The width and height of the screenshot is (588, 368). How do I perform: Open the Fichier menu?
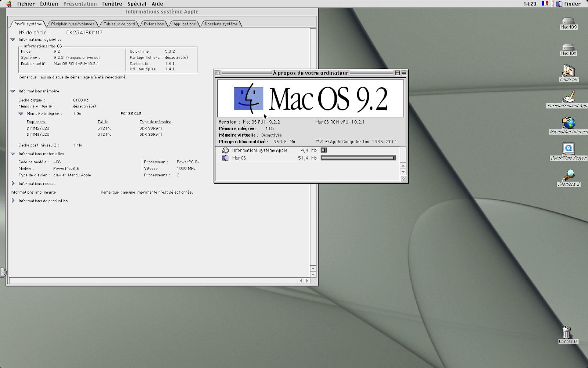click(x=26, y=4)
